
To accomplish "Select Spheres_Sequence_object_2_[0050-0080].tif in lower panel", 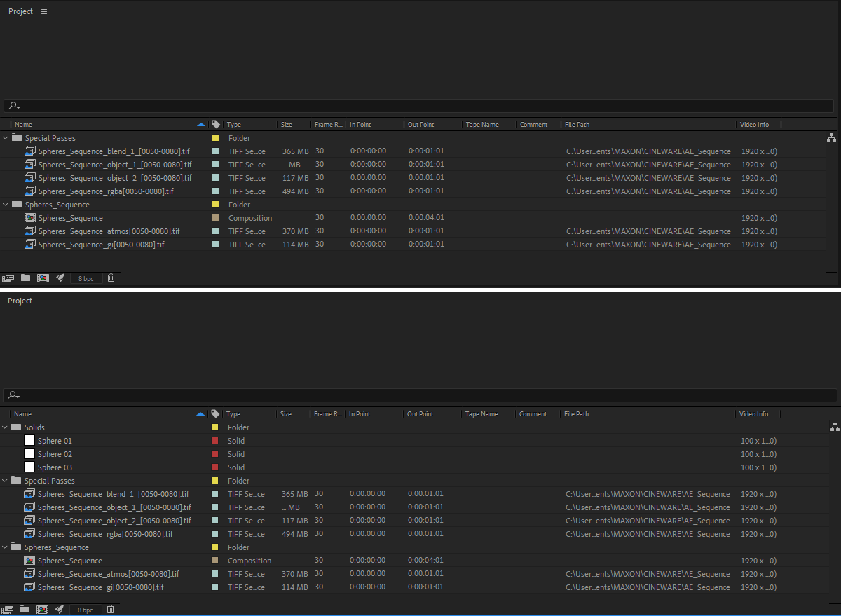I will 114,521.
